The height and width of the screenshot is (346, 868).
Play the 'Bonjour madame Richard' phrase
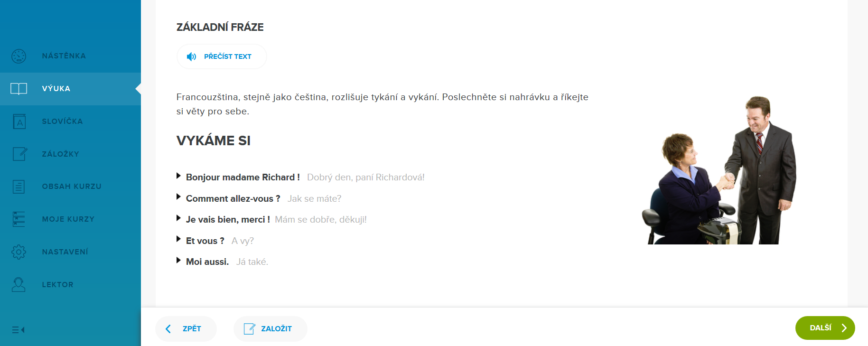pos(179,176)
